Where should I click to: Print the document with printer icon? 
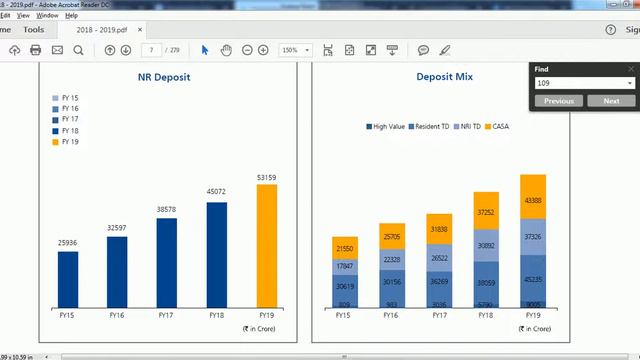pos(36,50)
